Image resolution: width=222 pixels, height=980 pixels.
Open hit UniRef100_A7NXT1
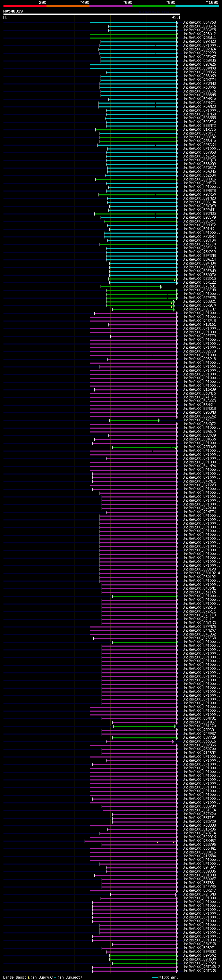coord(199,103)
